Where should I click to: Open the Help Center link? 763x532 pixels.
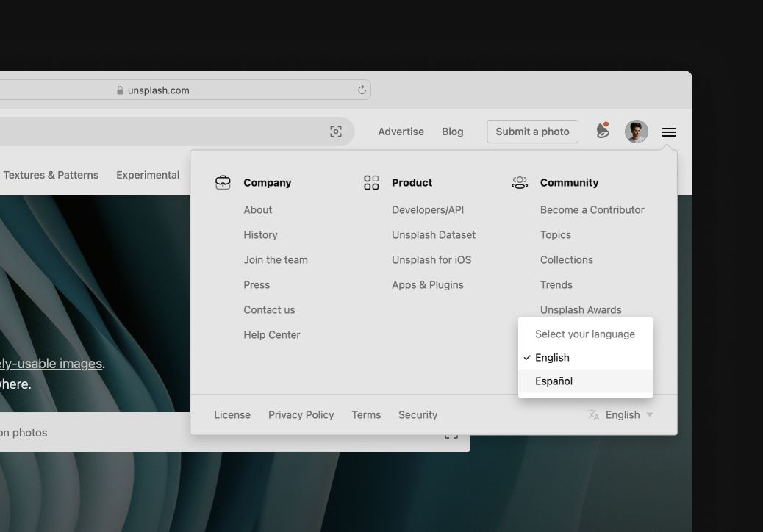[272, 334]
